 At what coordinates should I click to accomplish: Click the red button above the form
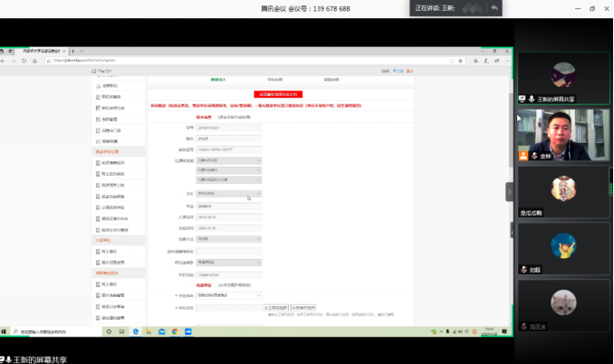(x=280, y=93)
